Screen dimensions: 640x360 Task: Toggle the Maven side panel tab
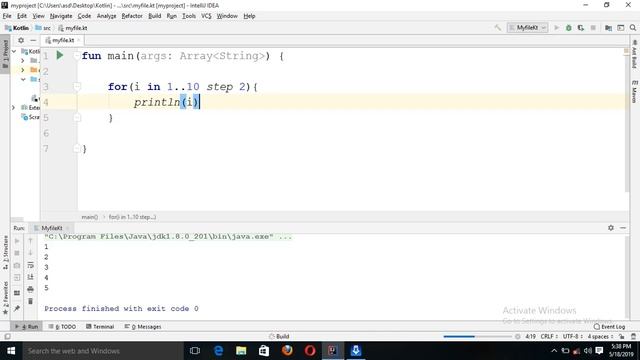point(634,91)
